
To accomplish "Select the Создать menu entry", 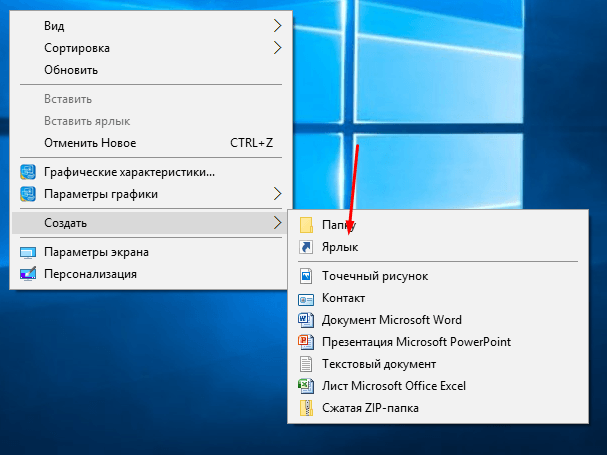I will pos(151,223).
